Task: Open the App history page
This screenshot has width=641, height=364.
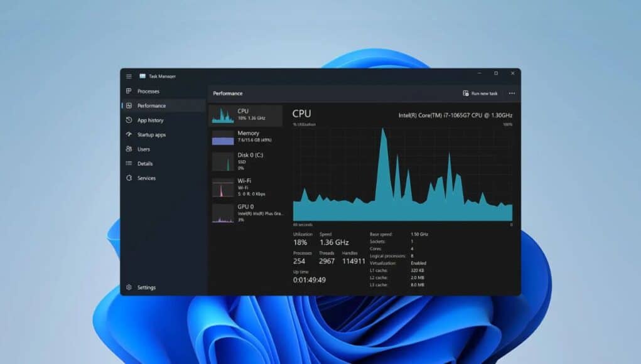Action: (151, 120)
